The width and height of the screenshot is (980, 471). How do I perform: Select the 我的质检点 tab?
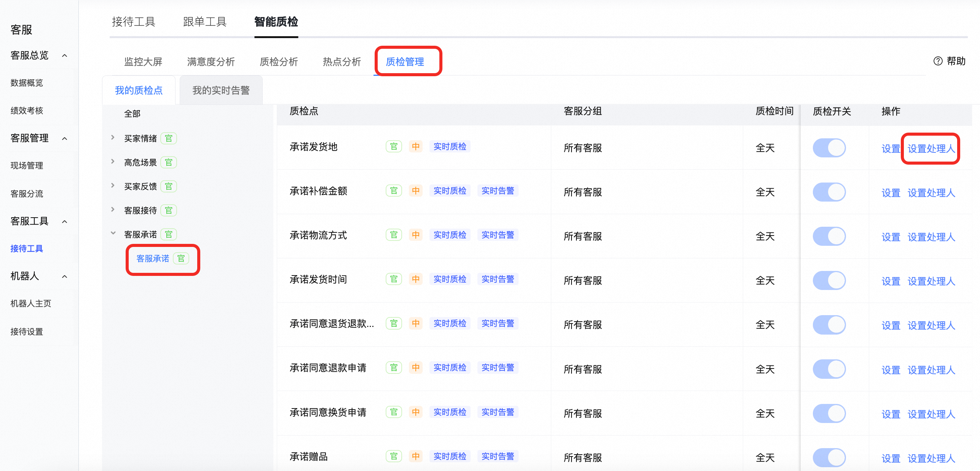point(139,90)
